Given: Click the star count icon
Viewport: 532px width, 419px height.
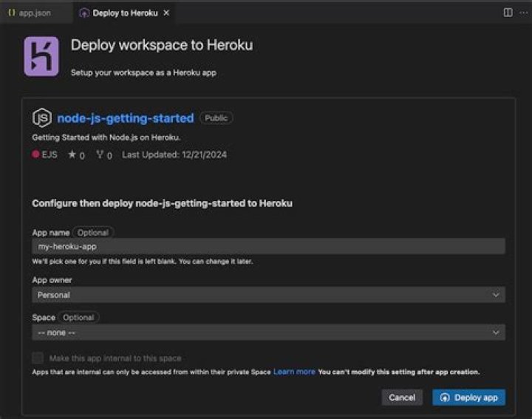Looking at the screenshot, I should tap(72, 155).
